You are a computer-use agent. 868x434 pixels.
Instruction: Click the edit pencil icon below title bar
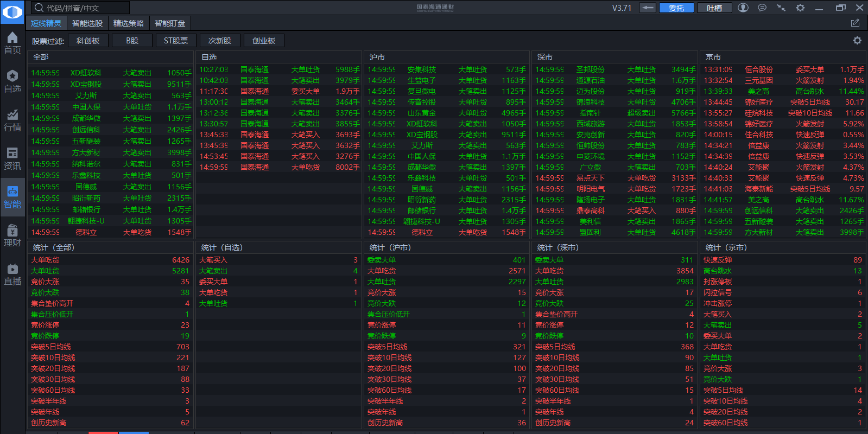tap(855, 23)
